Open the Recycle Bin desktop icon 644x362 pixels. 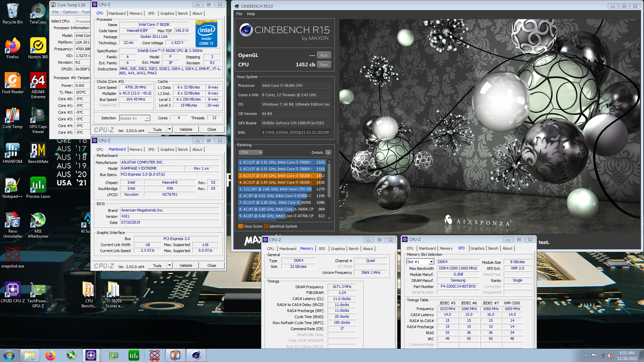(13, 14)
